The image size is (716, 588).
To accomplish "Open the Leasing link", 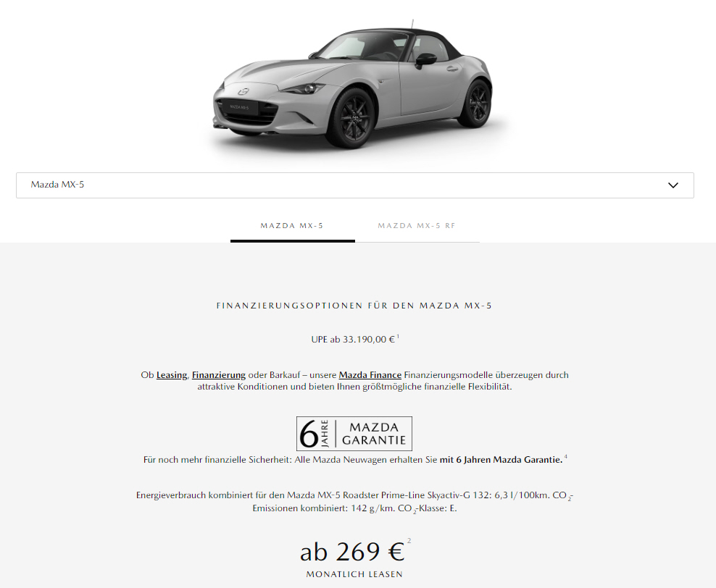I will pos(172,375).
